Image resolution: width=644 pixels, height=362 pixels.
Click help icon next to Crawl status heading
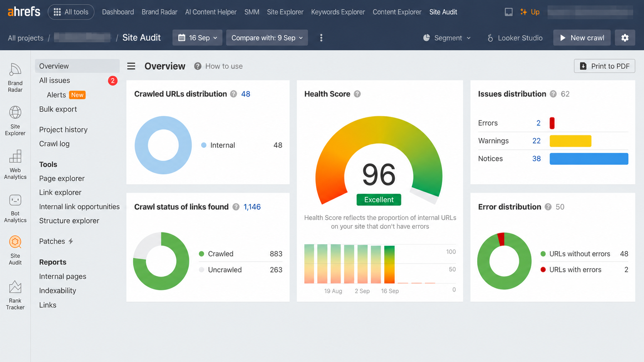click(236, 207)
